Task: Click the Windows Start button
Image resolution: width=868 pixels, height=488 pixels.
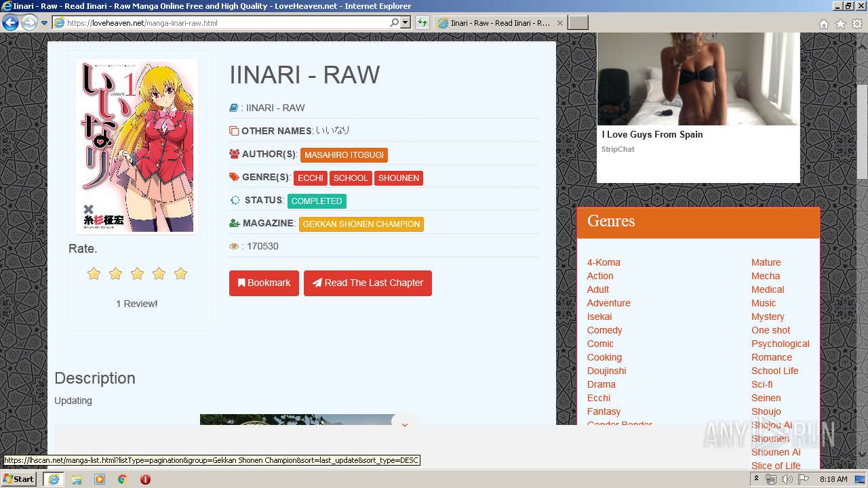Action: pos(18,479)
